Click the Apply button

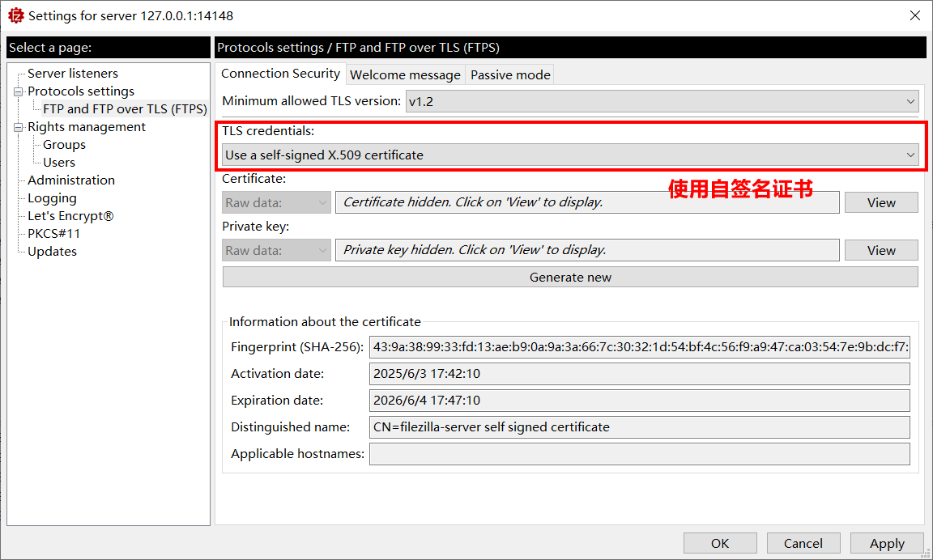tap(887, 543)
